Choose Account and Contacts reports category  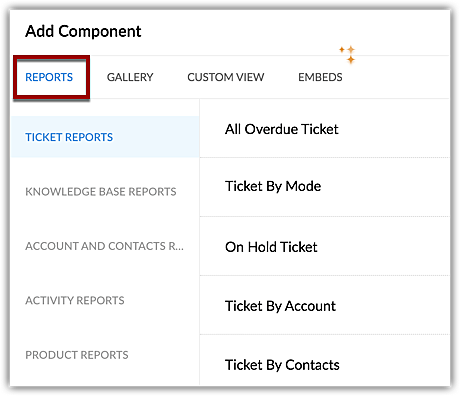coord(105,246)
